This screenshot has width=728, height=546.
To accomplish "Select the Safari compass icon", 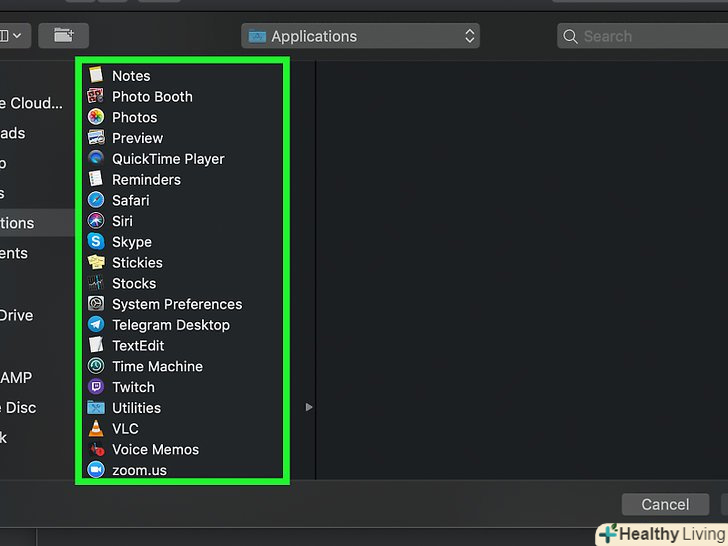I will (x=96, y=200).
